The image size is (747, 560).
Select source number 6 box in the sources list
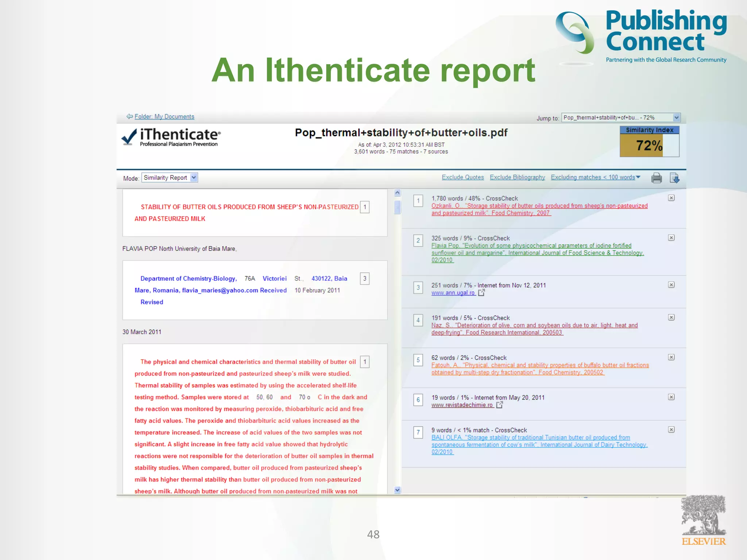point(418,400)
